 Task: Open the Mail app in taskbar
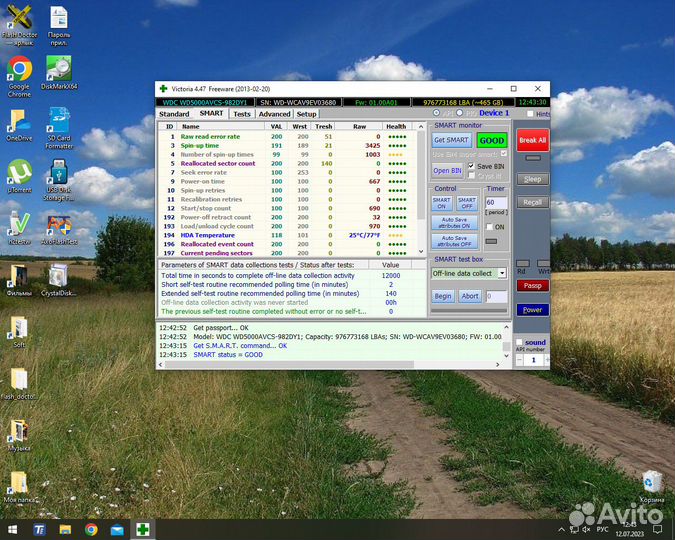(x=117, y=530)
